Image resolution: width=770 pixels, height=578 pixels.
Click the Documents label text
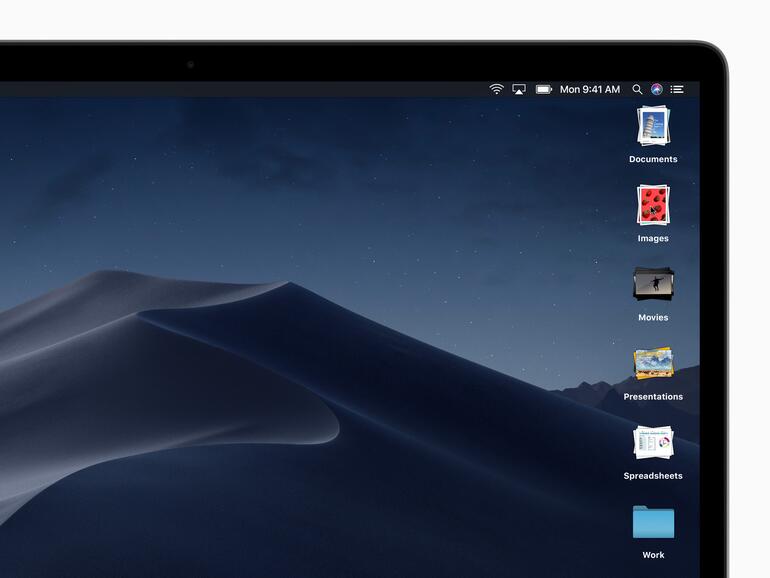click(653, 159)
